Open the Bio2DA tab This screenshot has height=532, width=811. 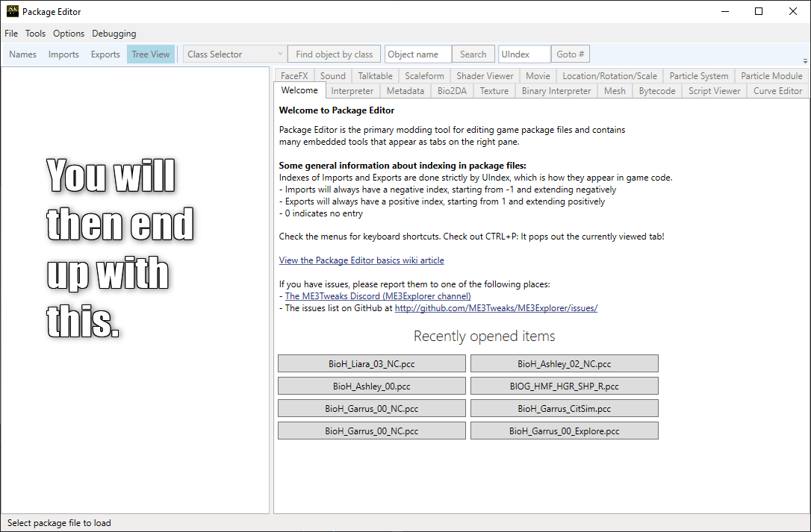coord(452,90)
